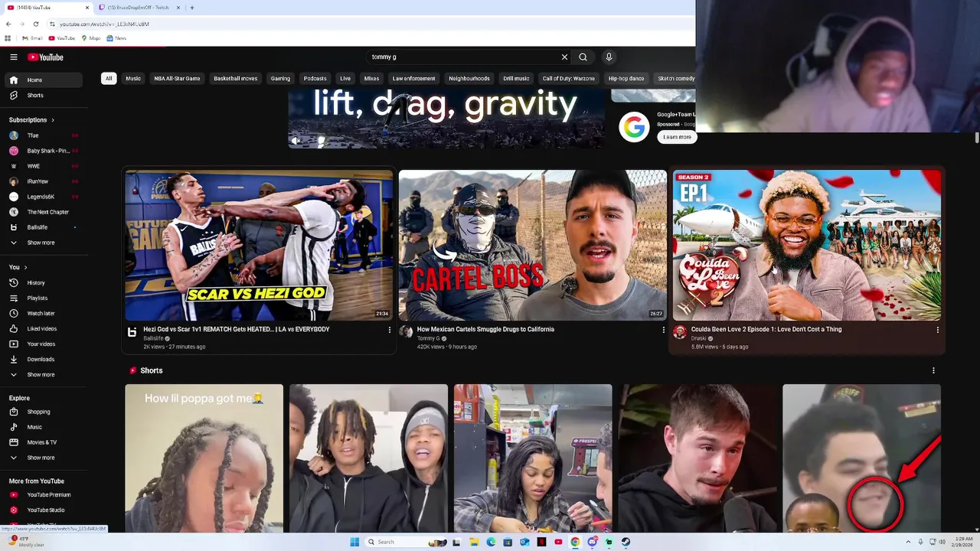Select the Podcasts filter chip

315,79
